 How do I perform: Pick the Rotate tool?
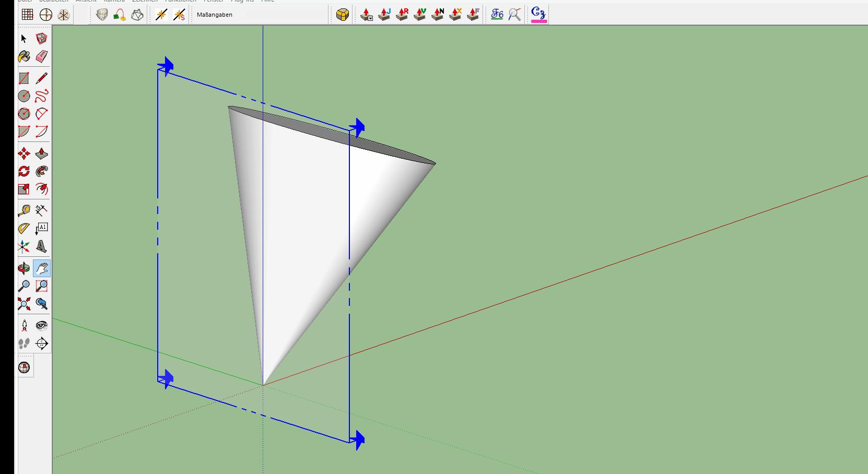pyautogui.click(x=24, y=171)
